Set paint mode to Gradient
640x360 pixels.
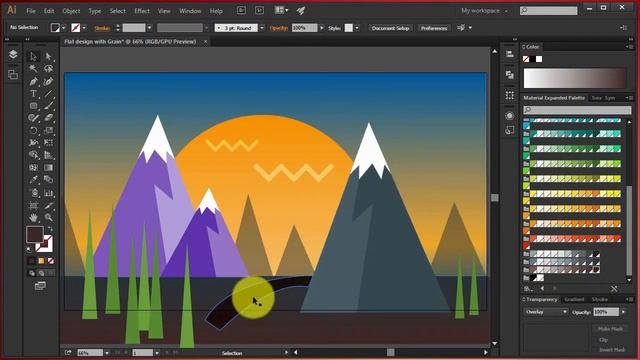41,261
